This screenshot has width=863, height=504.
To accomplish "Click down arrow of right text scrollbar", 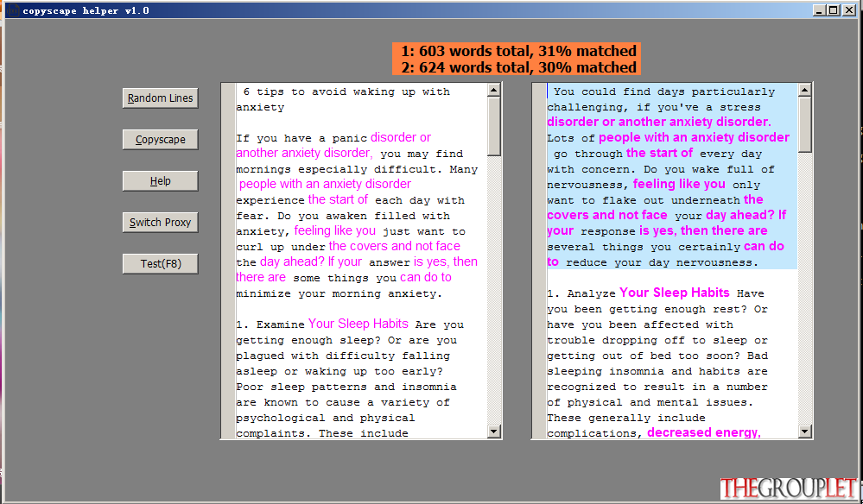I will [x=804, y=432].
